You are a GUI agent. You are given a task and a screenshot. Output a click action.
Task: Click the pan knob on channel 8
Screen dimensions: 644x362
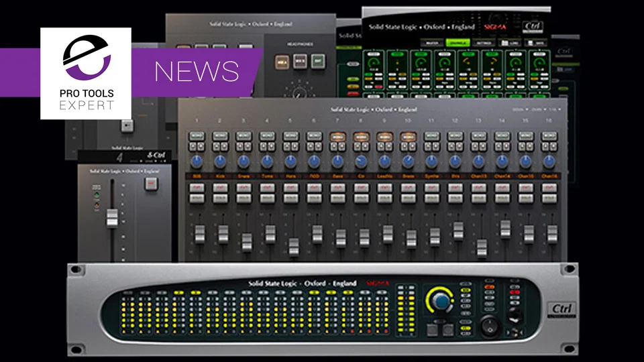click(x=361, y=162)
